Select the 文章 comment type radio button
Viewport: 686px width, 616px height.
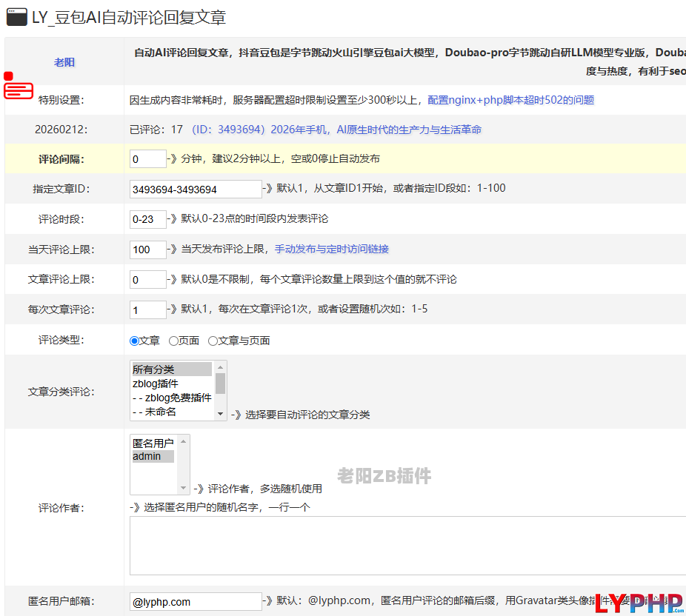pyautogui.click(x=134, y=341)
